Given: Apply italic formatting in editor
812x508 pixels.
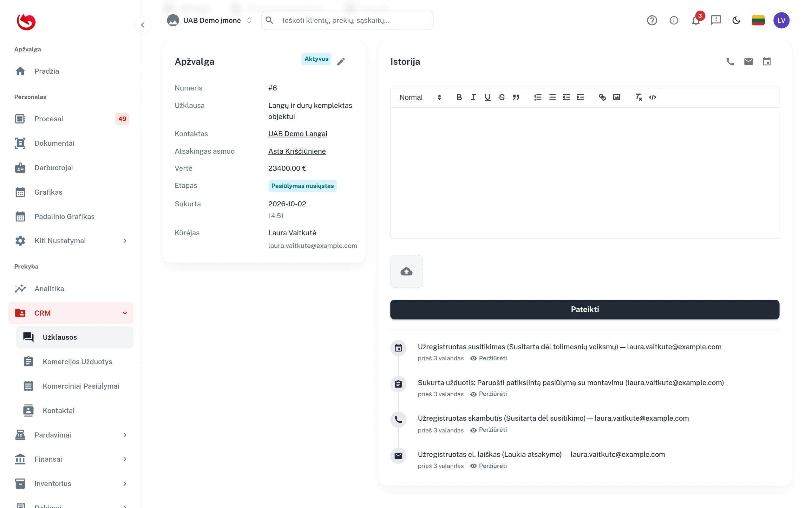Looking at the screenshot, I should [x=473, y=97].
